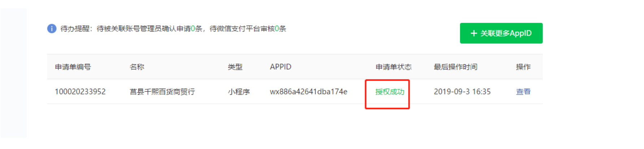Click the timestamp 2019-09-3 16:35
The width and height of the screenshot is (644, 149).
[462, 92]
